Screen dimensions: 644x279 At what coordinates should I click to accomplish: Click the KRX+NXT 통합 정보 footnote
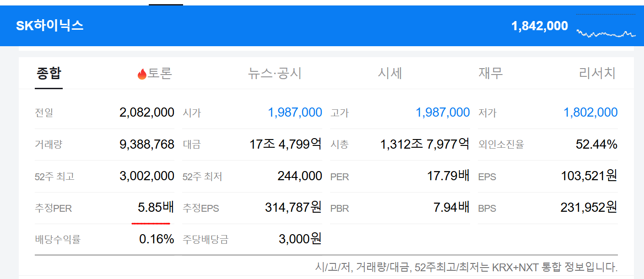(466, 267)
